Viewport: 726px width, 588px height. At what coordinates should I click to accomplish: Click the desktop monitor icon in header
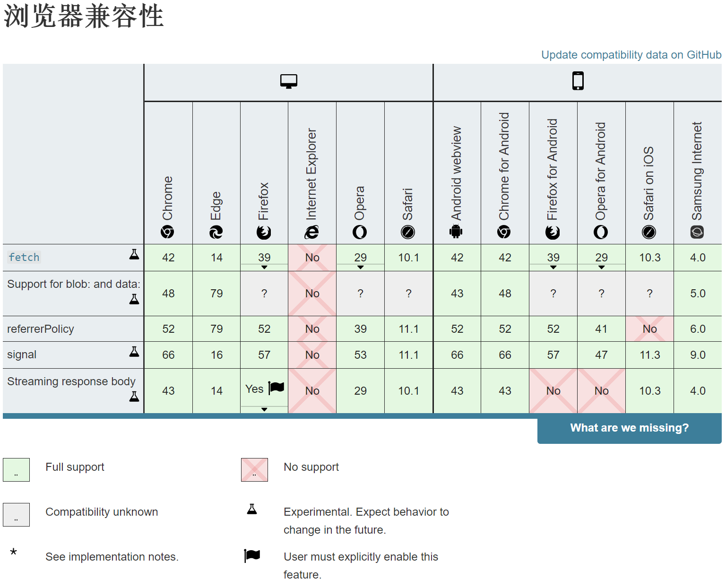point(288,81)
